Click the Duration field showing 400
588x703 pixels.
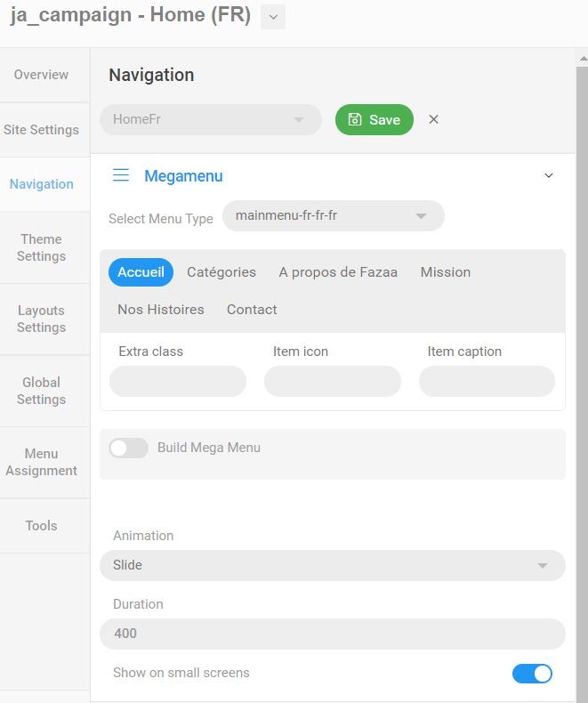(332, 634)
